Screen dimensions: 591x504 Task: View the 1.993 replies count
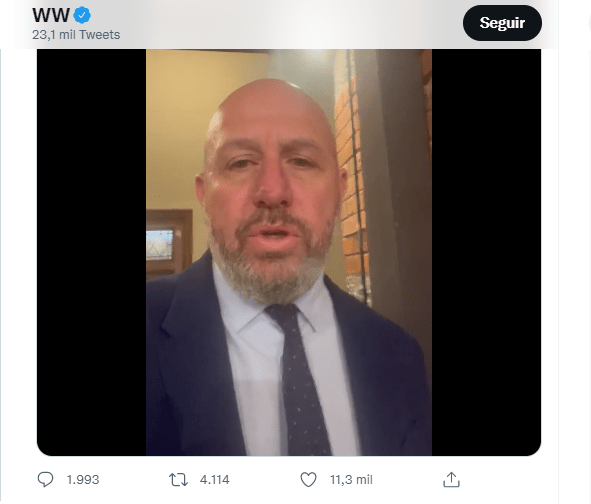coord(83,480)
